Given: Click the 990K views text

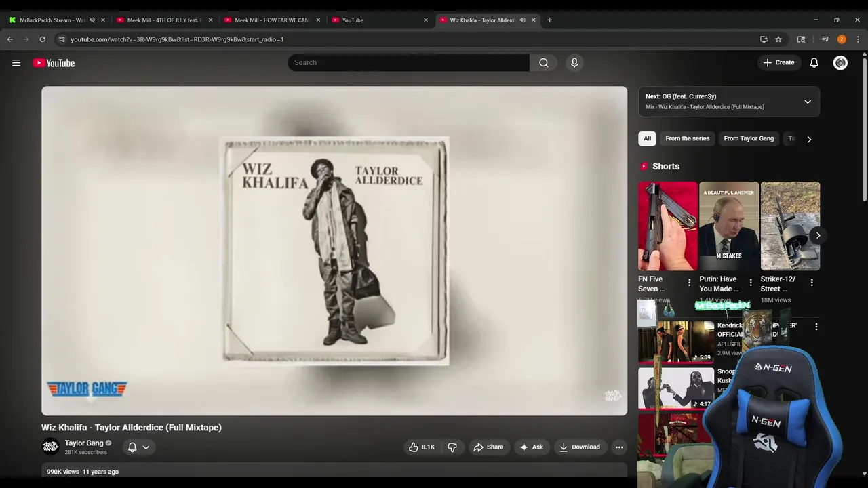Looking at the screenshot, I should (x=63, y=472).
